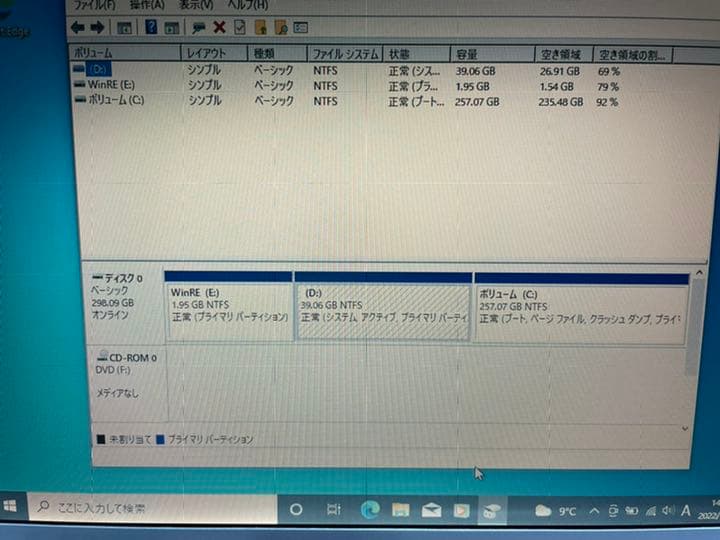Open the ファイル(F) menu

pos(95,5)
